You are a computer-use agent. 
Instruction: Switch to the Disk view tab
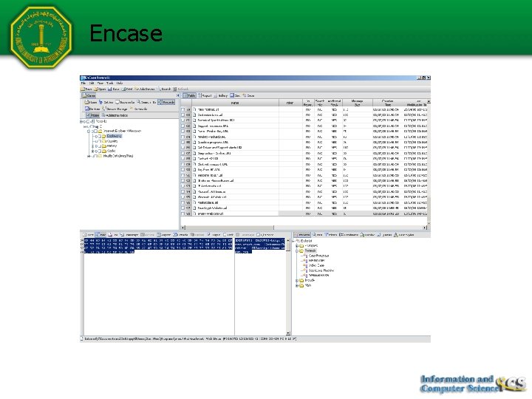pos(235,95)
